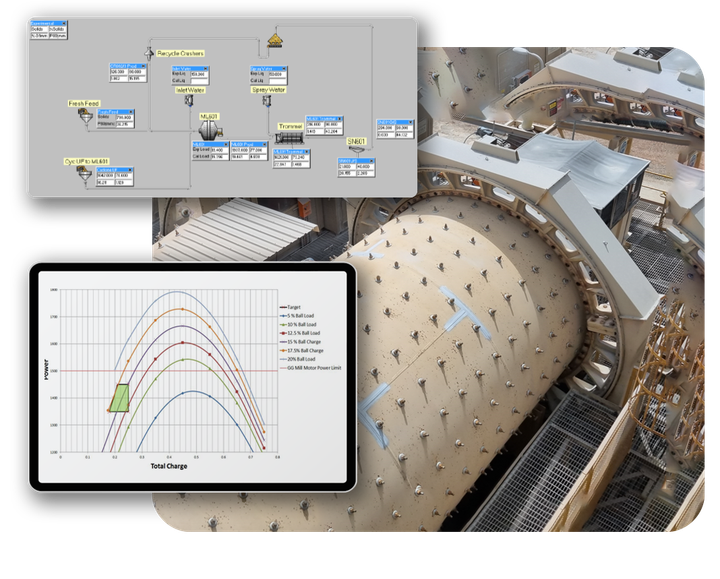Screen dimensions: 720x579
Task: Click the GG Mill Motor Power Limit legend entry
Action: (x=311, y=368)
